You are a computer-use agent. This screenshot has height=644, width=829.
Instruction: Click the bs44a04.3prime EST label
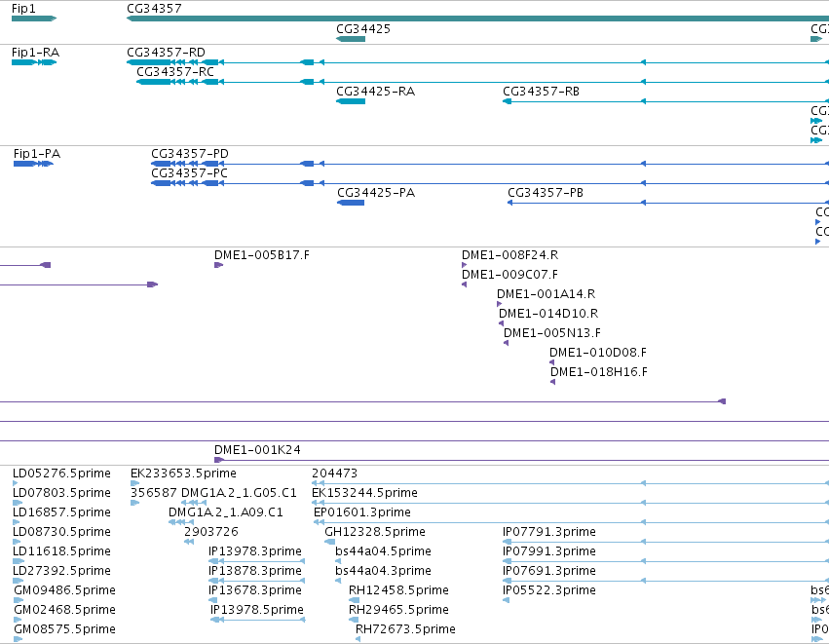[383, 571]
